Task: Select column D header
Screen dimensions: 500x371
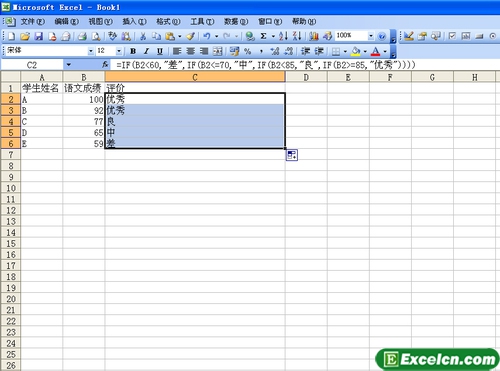Action: (306, 77)
